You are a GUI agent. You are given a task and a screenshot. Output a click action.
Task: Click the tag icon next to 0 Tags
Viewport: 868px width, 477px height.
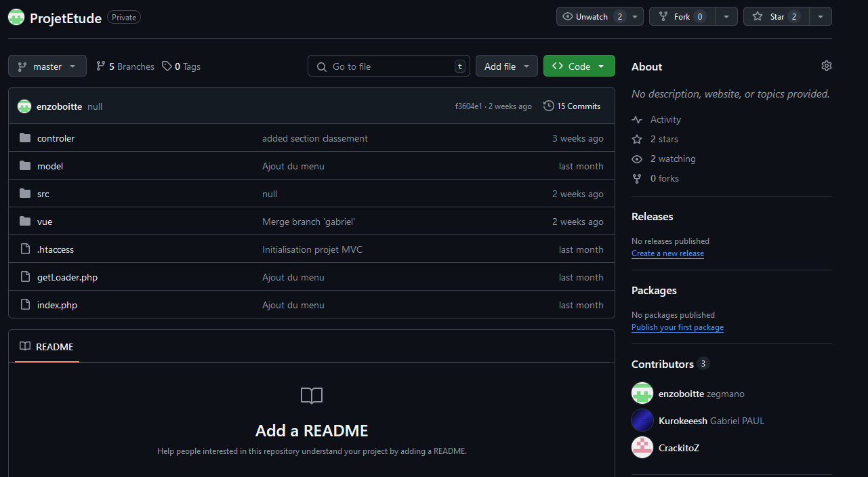coord(167,66)
